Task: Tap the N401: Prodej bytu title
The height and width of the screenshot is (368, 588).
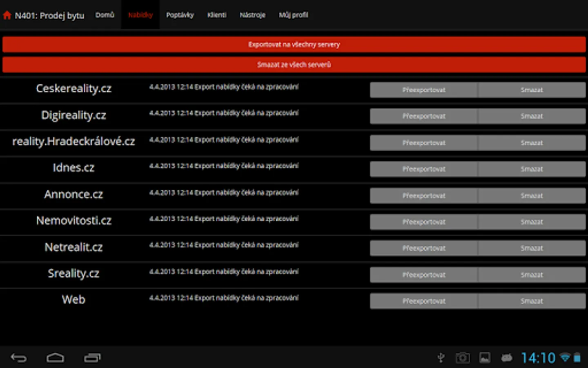Action: tap(49, 16)
